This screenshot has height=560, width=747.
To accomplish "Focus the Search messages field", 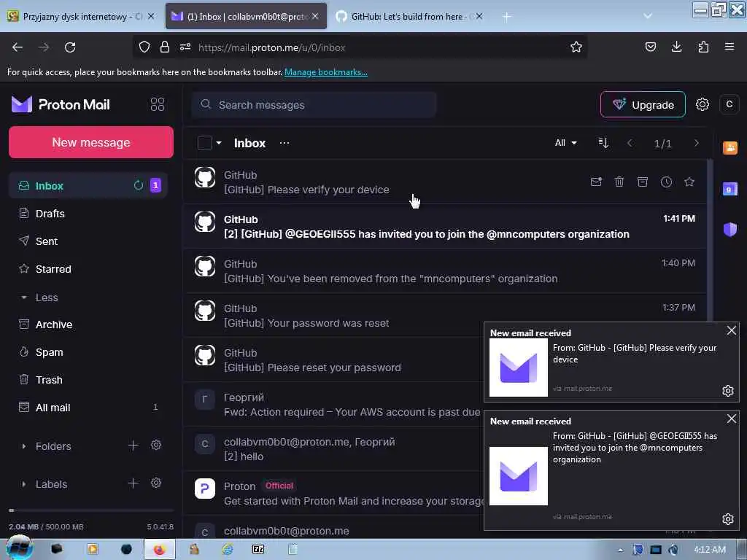I will [314, 105].
